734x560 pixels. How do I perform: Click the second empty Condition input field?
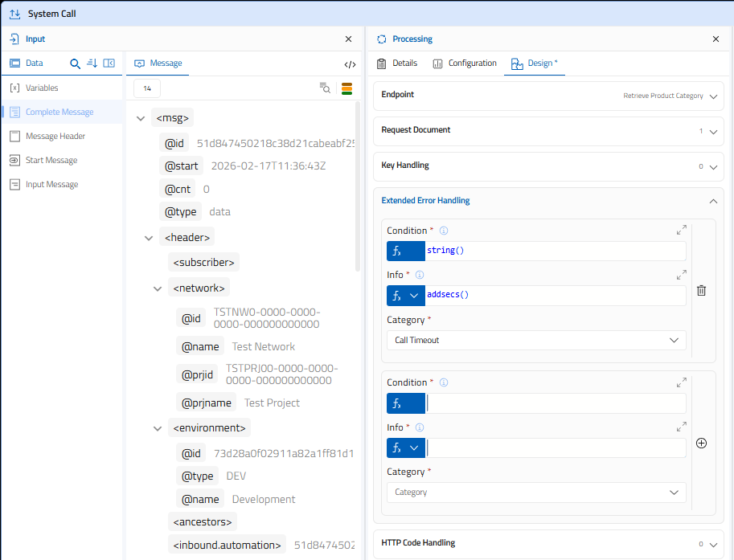(x=555, y=403)
